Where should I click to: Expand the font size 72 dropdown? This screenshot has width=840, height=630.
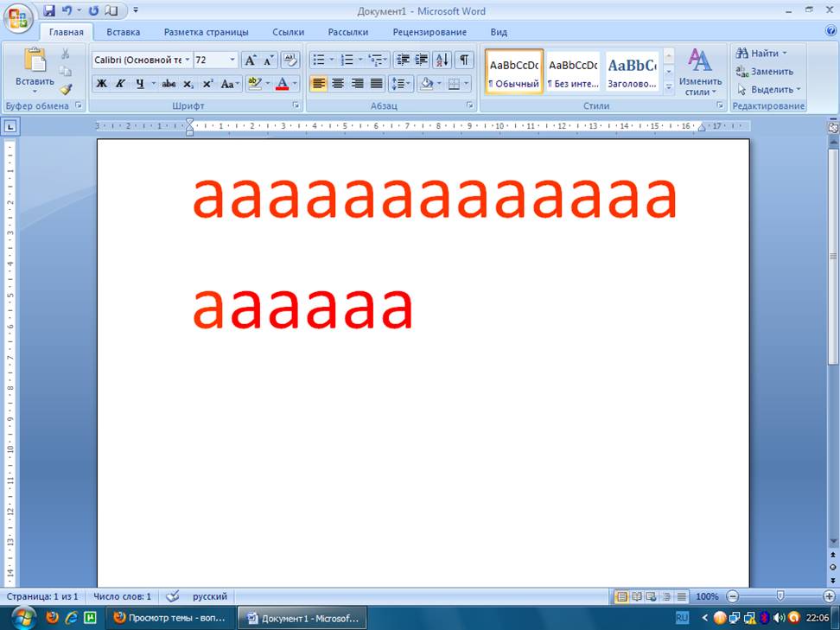(232, 60)
